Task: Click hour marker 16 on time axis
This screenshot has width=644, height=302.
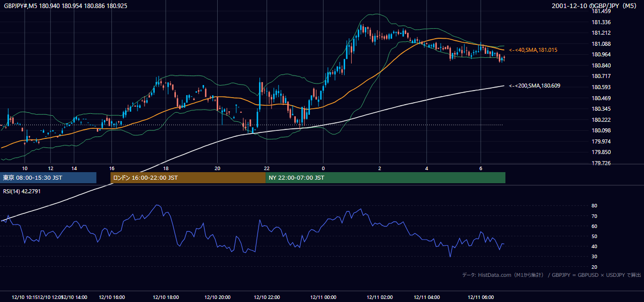Action: [x=112, y=169]
